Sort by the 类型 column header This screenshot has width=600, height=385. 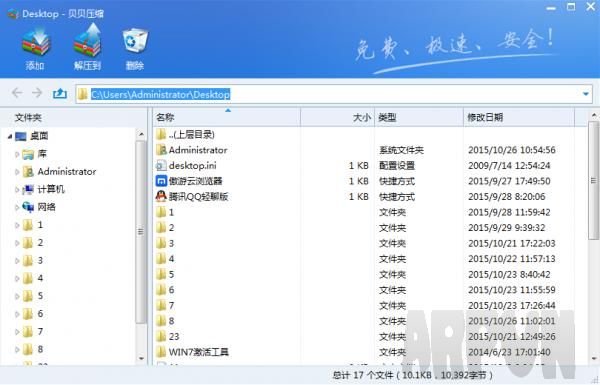tap(419, 117)
